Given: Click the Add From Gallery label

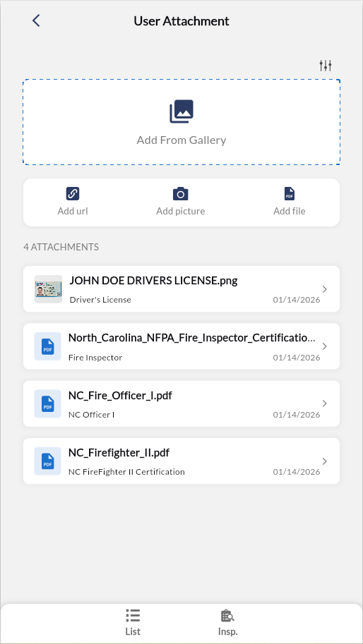Looking at the screenshot, I should click(x=181, y=140).
